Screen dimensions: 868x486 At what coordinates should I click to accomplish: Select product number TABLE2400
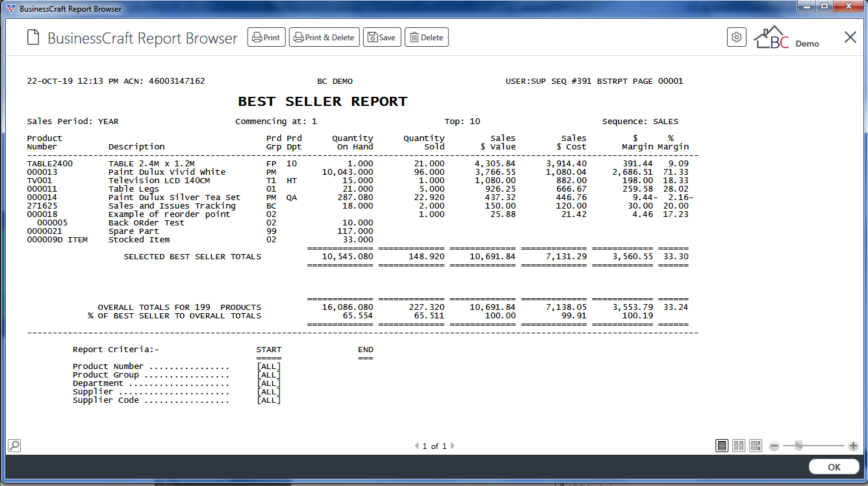click(x=50, y=164)
